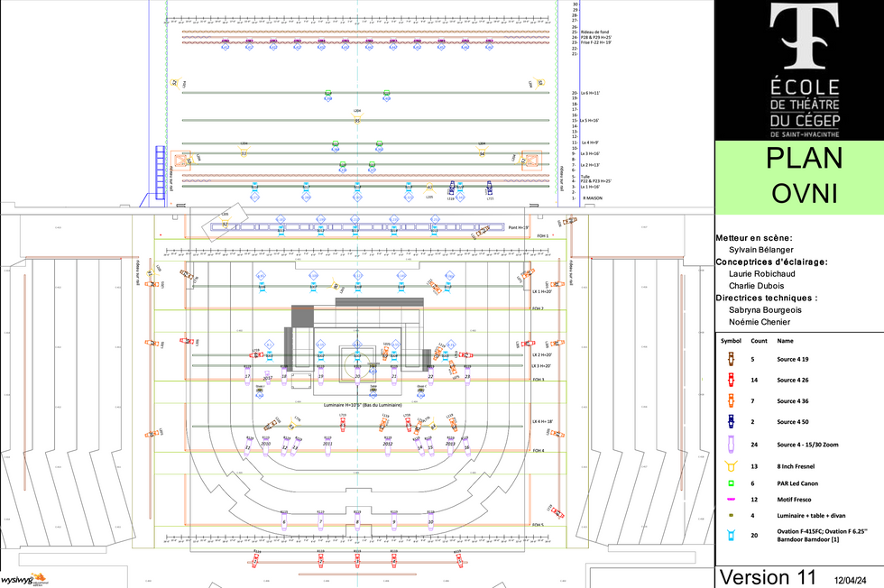Click the 'Lx 6 H=11'' pipe label
The image size is (884, 588).
click(590, 93)
